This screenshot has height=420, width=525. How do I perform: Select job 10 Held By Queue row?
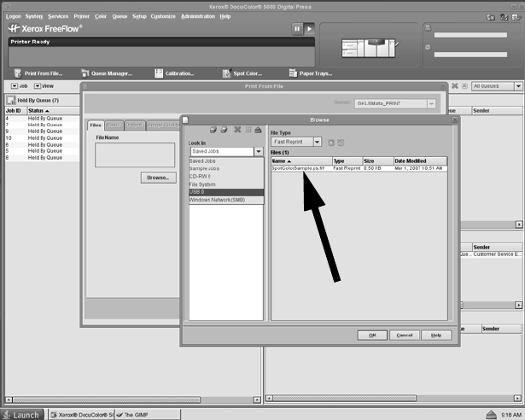pos(42,138)
